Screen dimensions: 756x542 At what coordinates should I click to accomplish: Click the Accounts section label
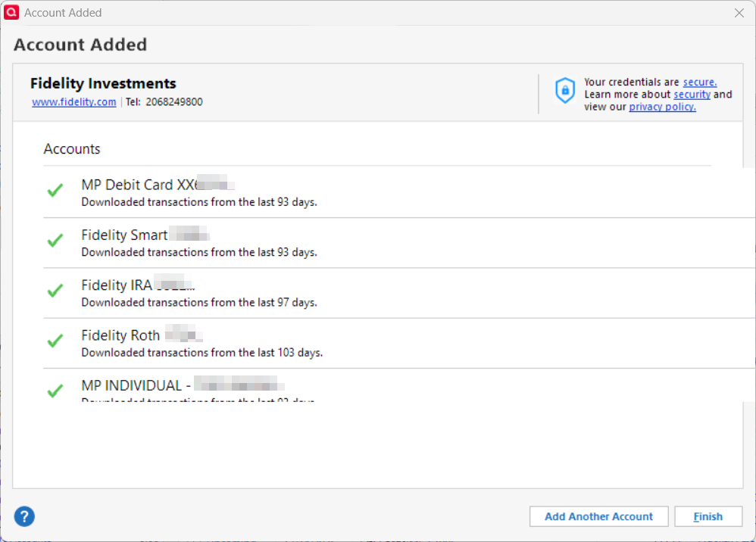click(72, 149)
